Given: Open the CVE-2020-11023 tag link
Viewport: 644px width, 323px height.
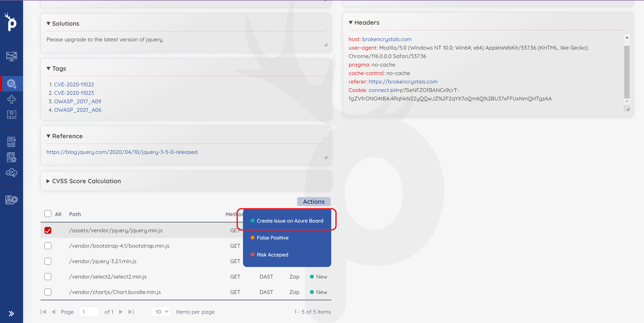Looking at the screenshot, I should [x=74, y=93].
